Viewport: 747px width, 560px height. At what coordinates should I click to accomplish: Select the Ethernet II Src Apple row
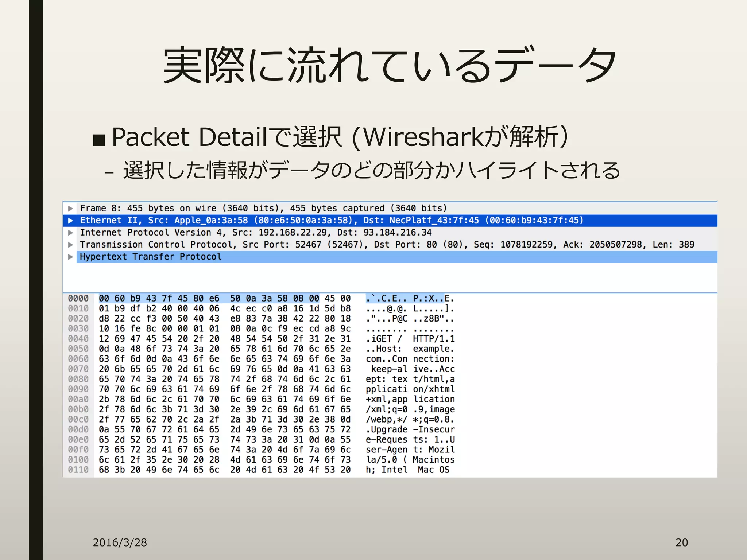click(x=390, y=221)
